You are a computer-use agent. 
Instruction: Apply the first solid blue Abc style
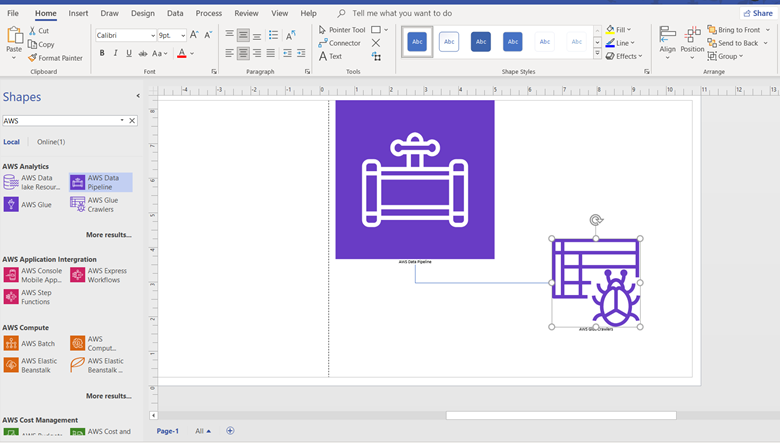click(x=417, y=42)
